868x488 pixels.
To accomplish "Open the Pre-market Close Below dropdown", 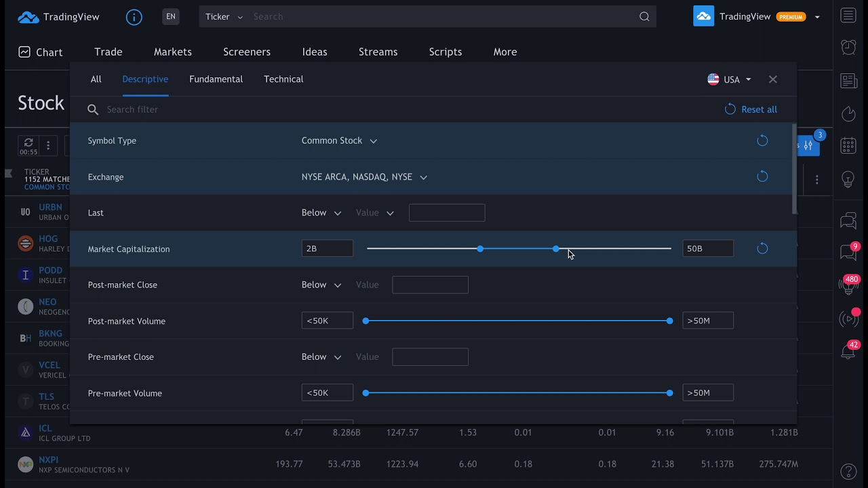I will point(321,357).
